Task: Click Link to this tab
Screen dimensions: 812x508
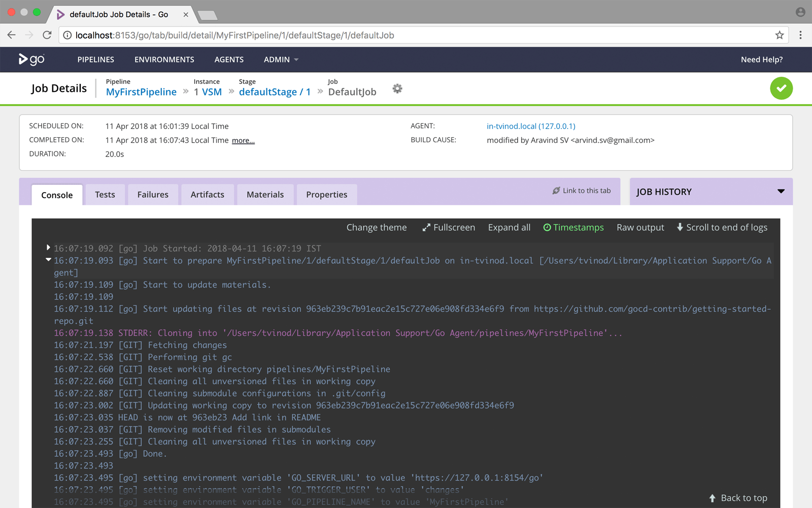Action: tap(582, 190)
